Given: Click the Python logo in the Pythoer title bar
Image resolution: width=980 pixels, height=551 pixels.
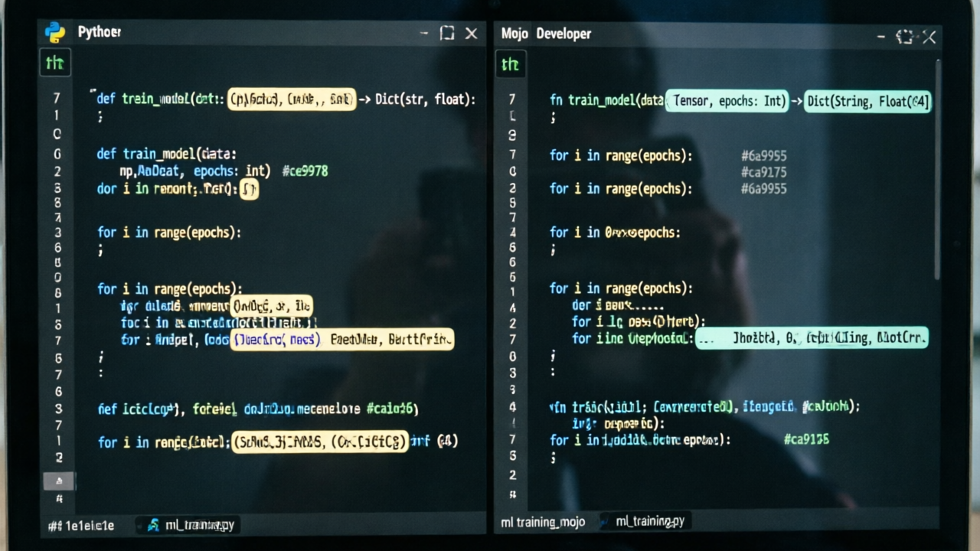Looking at the screenshot, I should point(54,32).
